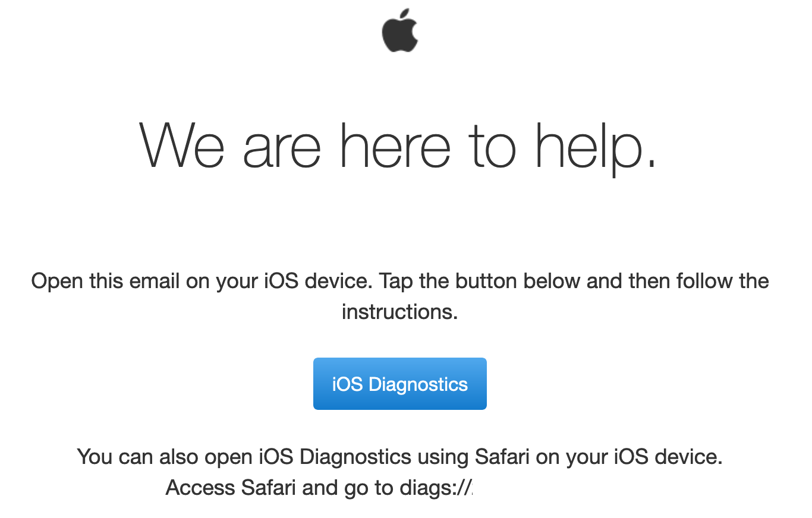Click "go to" before the diags address
The width and height of the screenshot is (812, 518).
click(369, 488)
